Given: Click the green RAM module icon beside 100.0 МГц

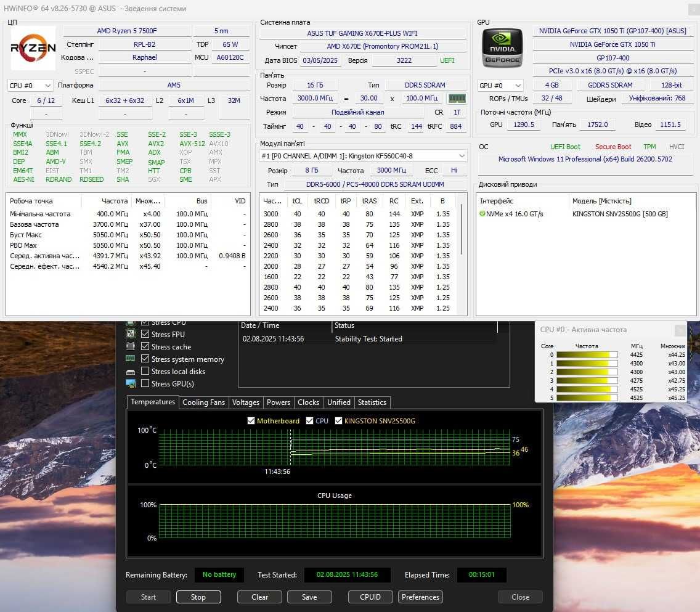Looking at the screenshot, I should coord(457,98).
